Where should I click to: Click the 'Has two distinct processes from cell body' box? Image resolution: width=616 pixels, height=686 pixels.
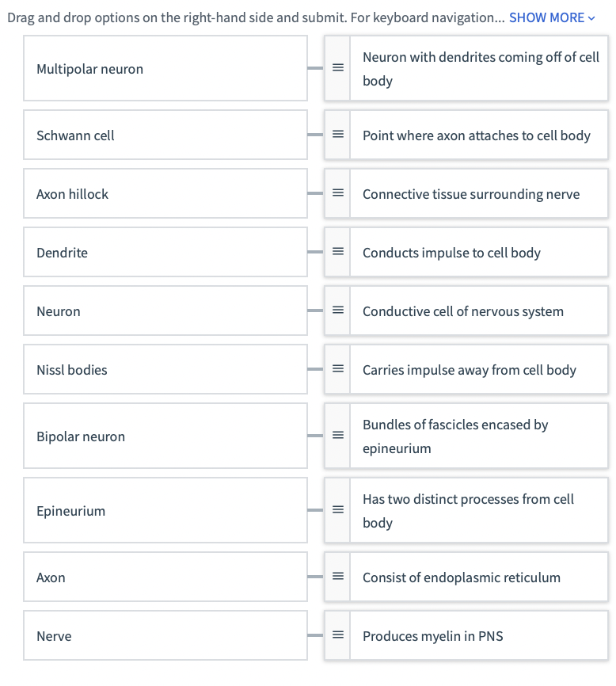click(478, 510)
